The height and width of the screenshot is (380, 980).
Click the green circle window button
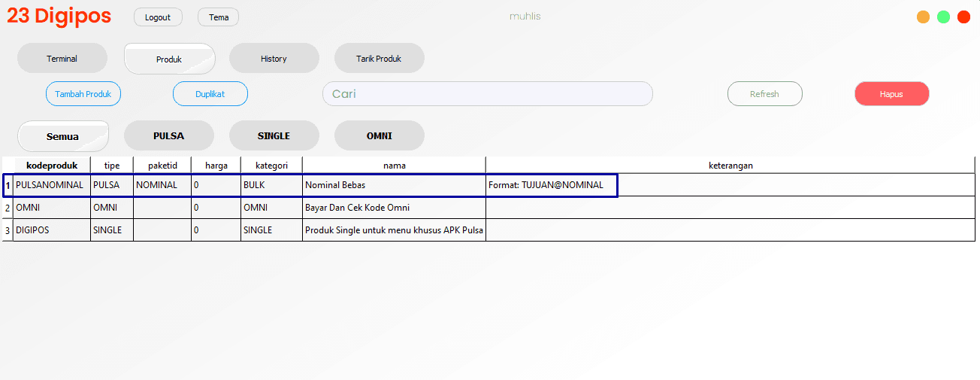pos(943,17)
